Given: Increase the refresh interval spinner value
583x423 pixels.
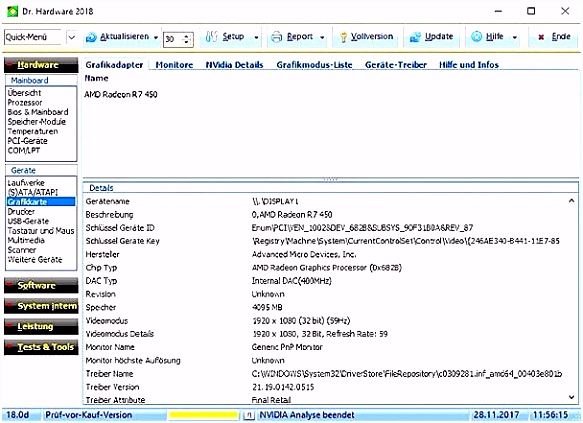Looking at the screenshot, I should tap(187, 36).
